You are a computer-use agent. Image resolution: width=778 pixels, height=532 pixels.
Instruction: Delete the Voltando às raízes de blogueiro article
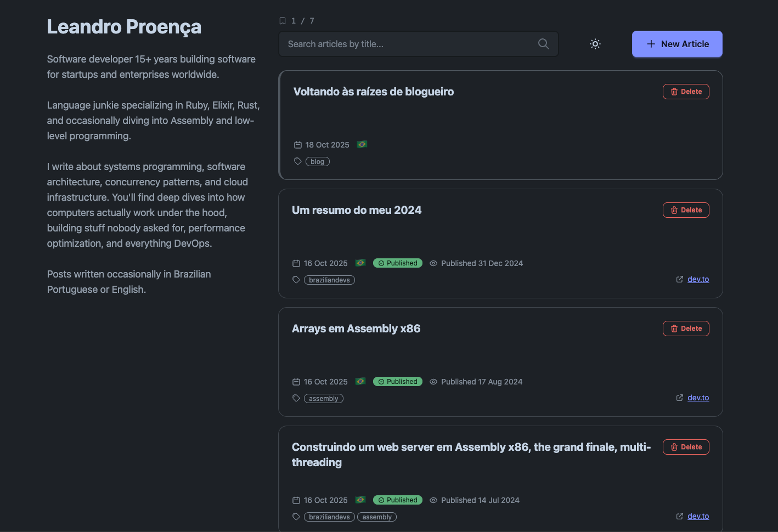tap(686, 92)
